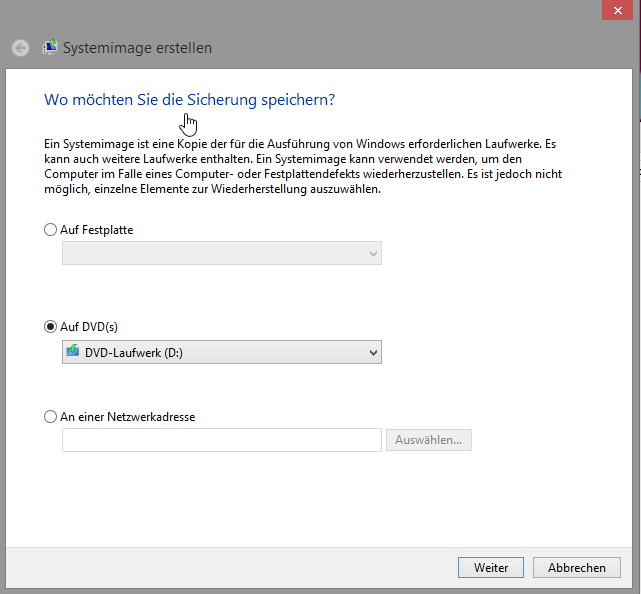Click the Auf DVD(s) label text
641x594 pixels.
coord(89,327)
